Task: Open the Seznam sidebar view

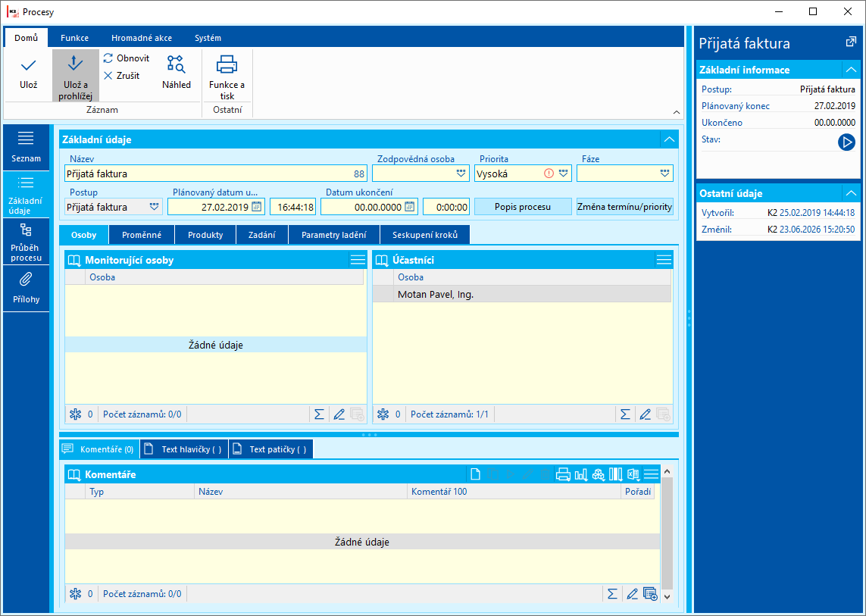Action: [26, 147]
